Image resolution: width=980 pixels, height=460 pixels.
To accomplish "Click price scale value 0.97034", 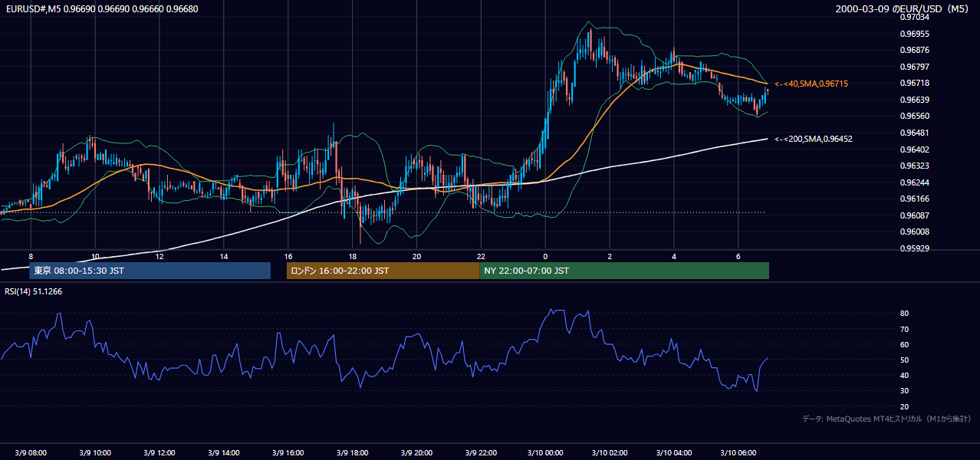I will pos(915,17).
